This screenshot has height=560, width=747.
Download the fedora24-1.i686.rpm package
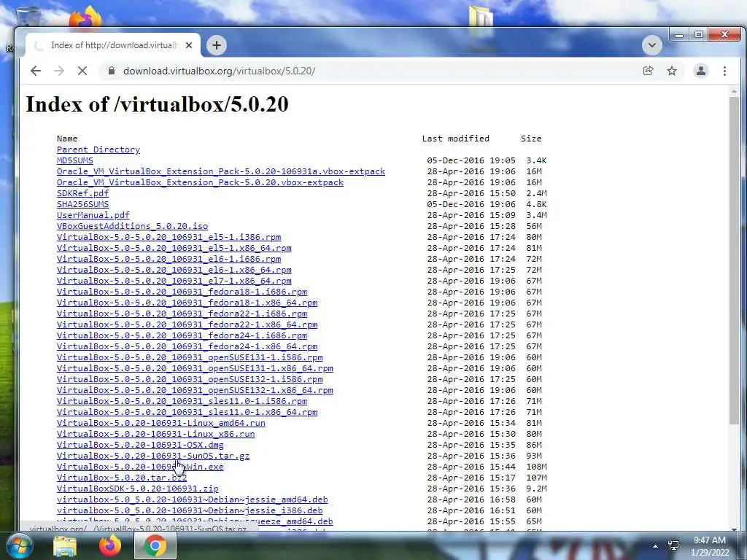point(182,335)
